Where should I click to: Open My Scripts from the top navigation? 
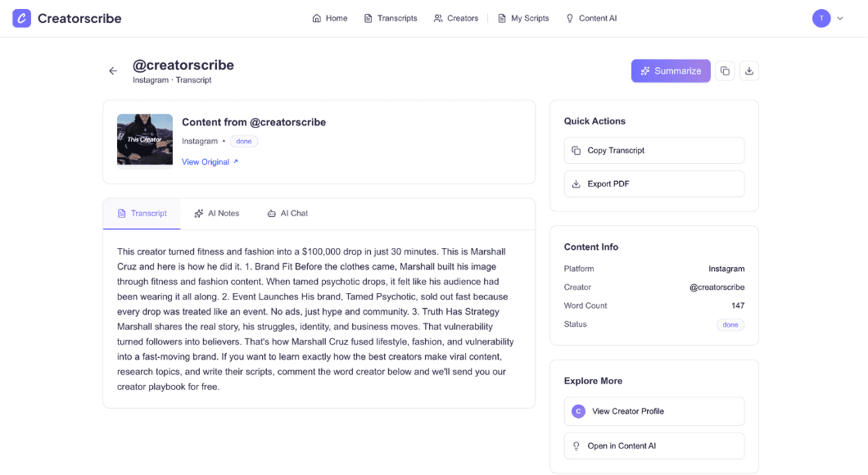(x=523, y=18)
